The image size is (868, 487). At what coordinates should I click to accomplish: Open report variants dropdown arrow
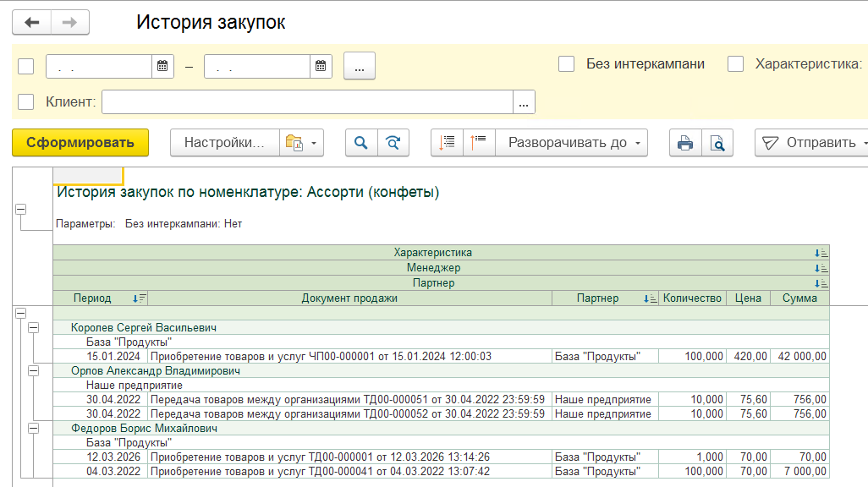(314, 143)
